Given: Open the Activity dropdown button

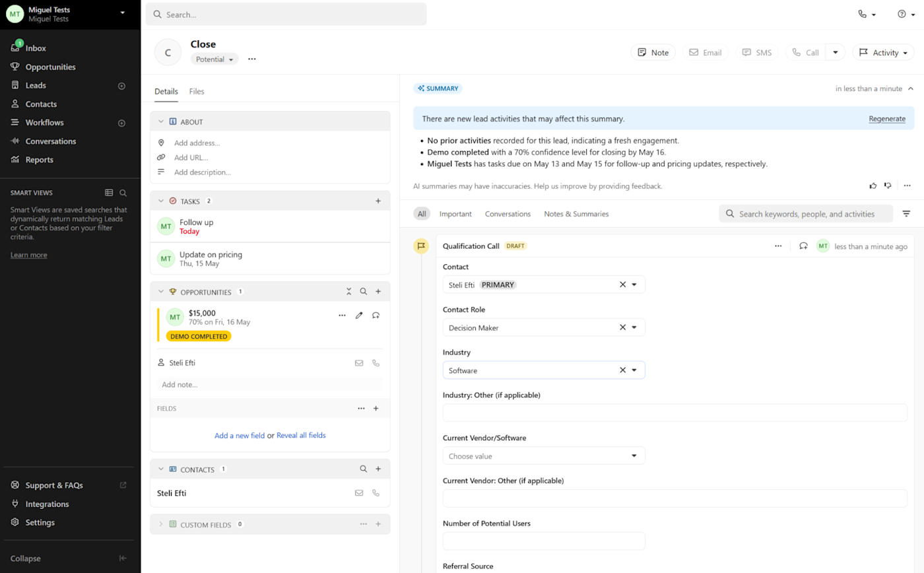Looking at the screenshot, I should coord(883,53).
